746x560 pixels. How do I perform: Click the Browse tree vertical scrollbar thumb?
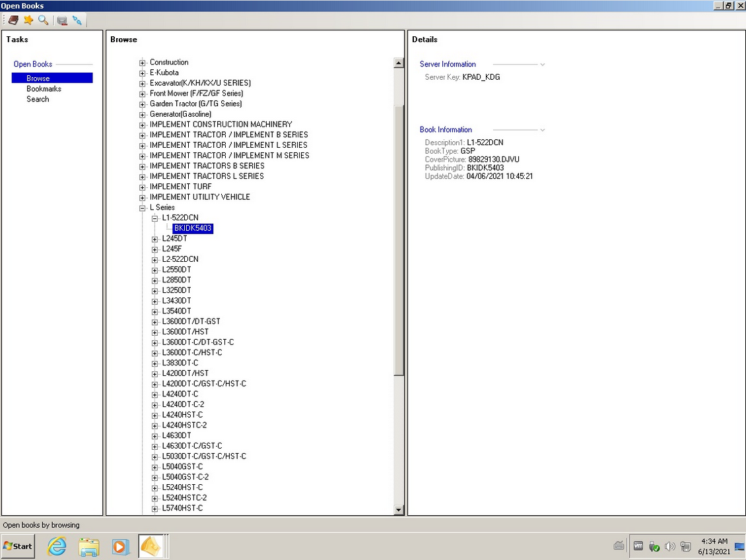[399, 240]
